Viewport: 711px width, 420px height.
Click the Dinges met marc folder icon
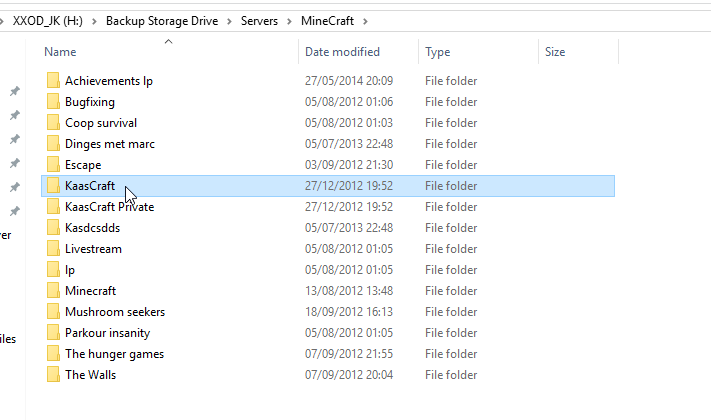click(x=54, y=143)
